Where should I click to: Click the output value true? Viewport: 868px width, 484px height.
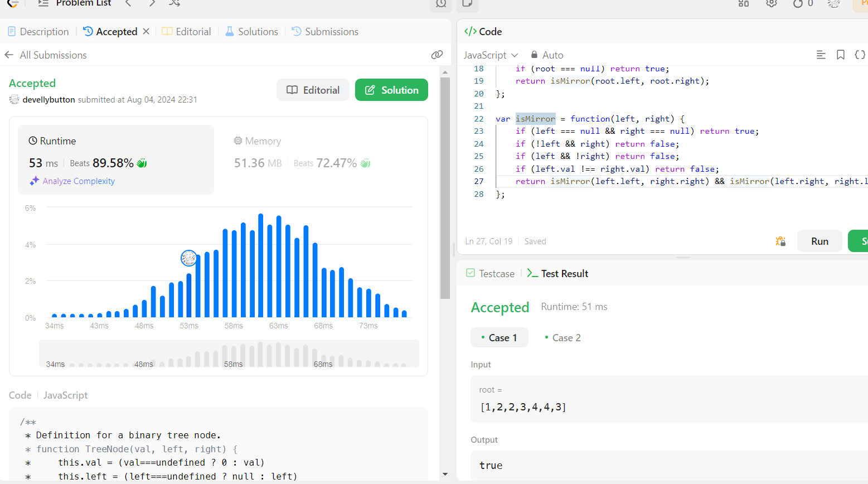point(491,466)
